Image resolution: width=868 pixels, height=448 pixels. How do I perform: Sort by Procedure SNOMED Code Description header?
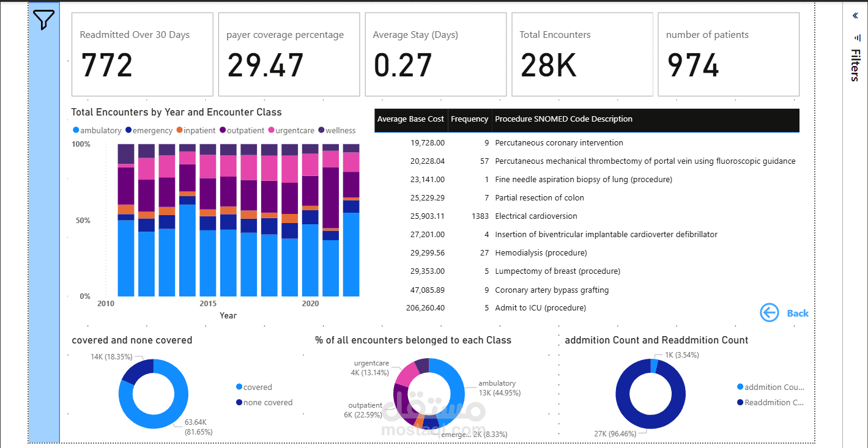[563, 119]
